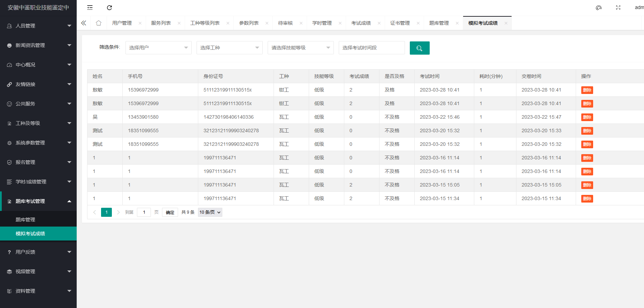Toggle fullscreen mode icon

pyautogui.click(x=618, y=8)
